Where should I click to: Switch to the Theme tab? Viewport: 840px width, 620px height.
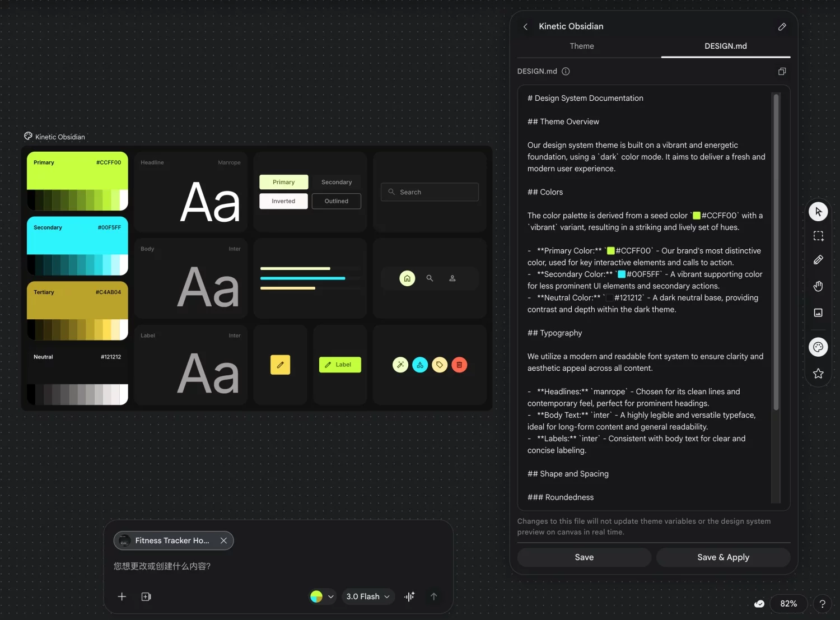coord(581,46)
